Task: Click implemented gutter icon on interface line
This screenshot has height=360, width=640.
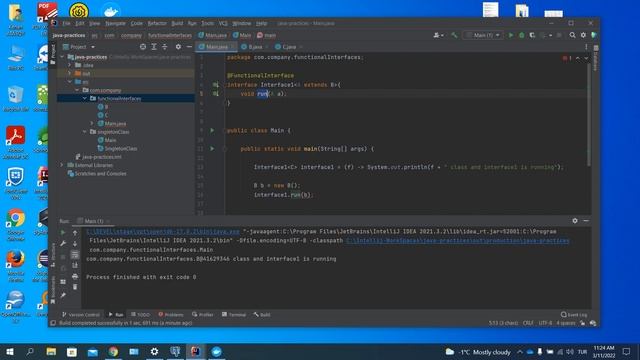Action: [x=216, y=85]
